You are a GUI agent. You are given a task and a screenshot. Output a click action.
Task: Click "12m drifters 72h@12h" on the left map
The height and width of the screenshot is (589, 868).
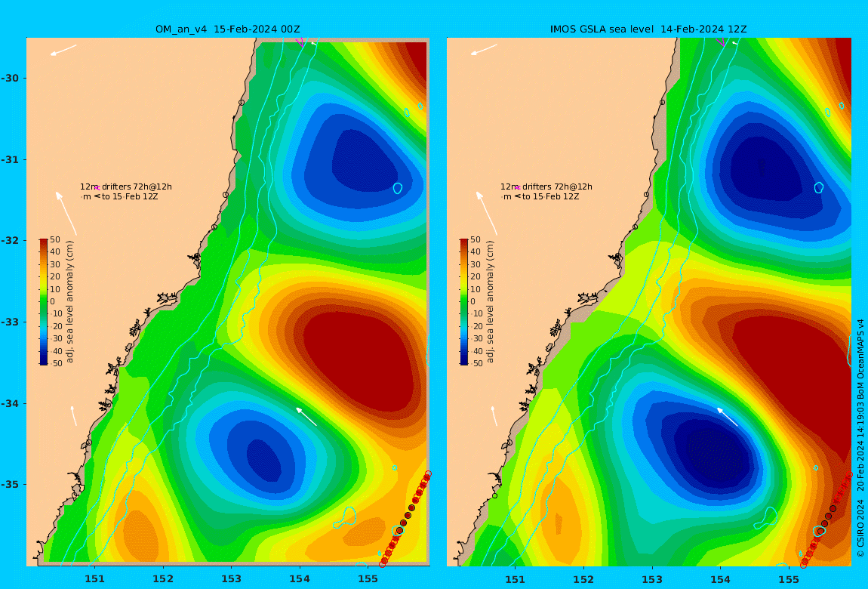126,187
